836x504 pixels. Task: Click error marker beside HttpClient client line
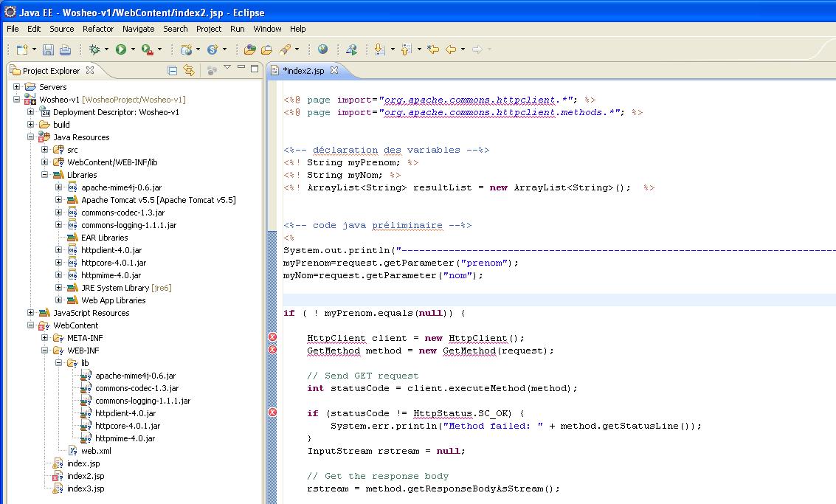[272, 337]
